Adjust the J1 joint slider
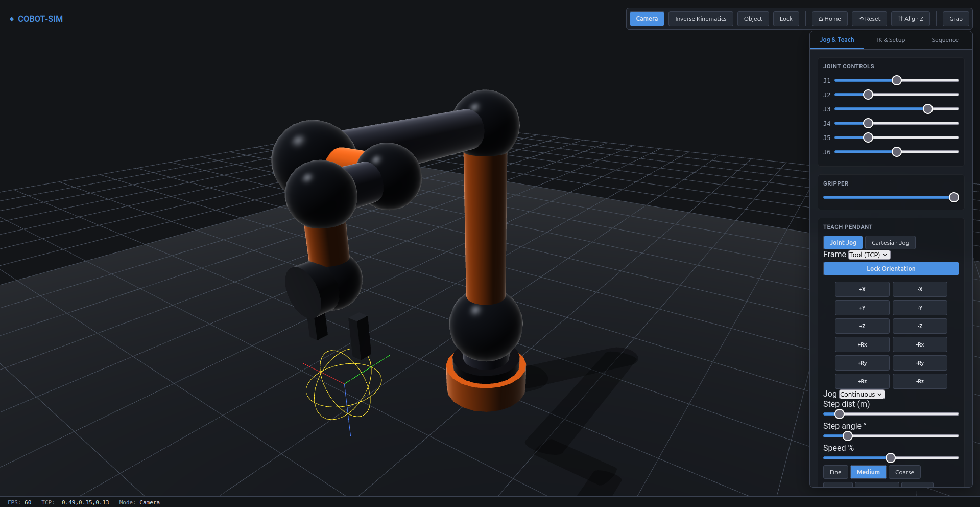 pos(896,80)
